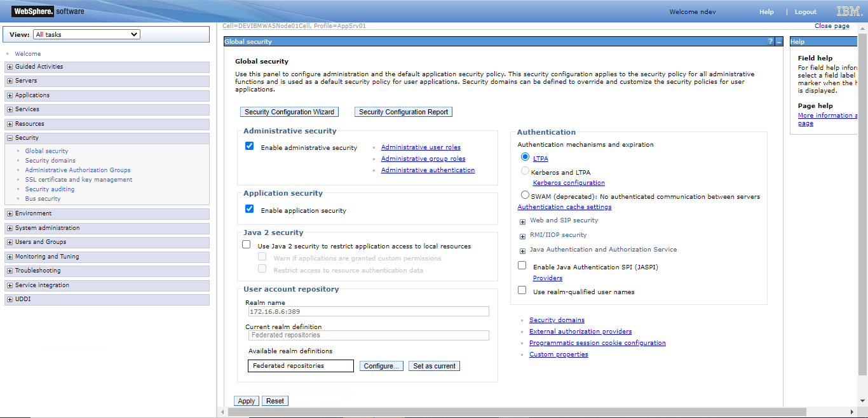Open Security domains link under Authentication

click(x=557, y=320)
